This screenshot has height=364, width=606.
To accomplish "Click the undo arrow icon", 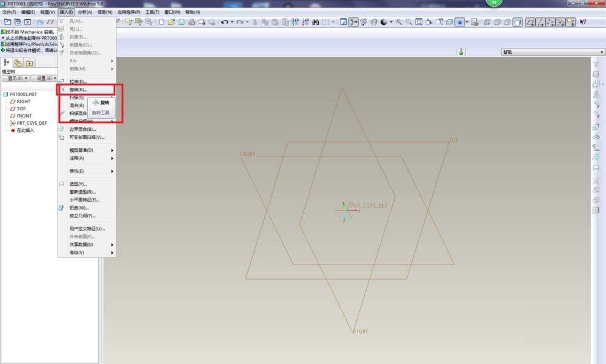I will pos(225,22).
